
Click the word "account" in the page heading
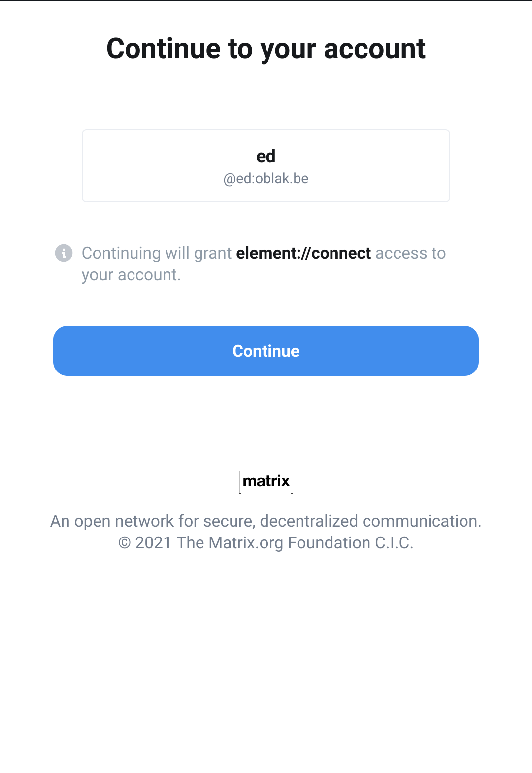[374, 49]
